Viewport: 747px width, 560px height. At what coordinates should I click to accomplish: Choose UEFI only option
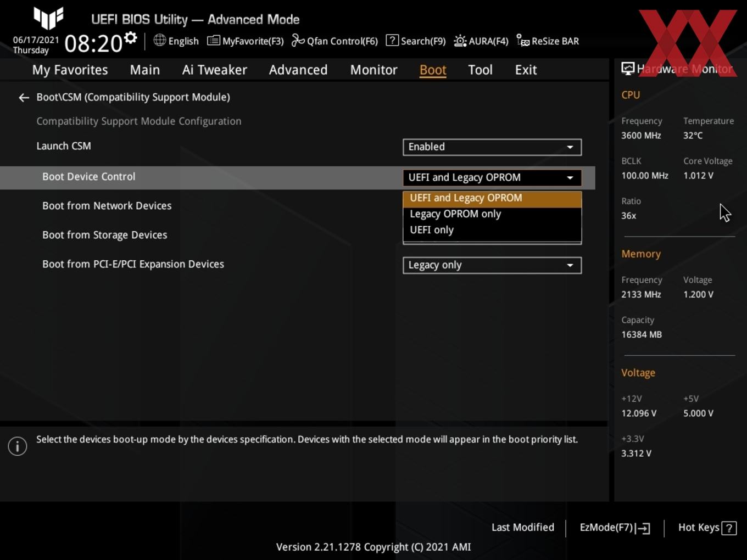coord(492,230)
